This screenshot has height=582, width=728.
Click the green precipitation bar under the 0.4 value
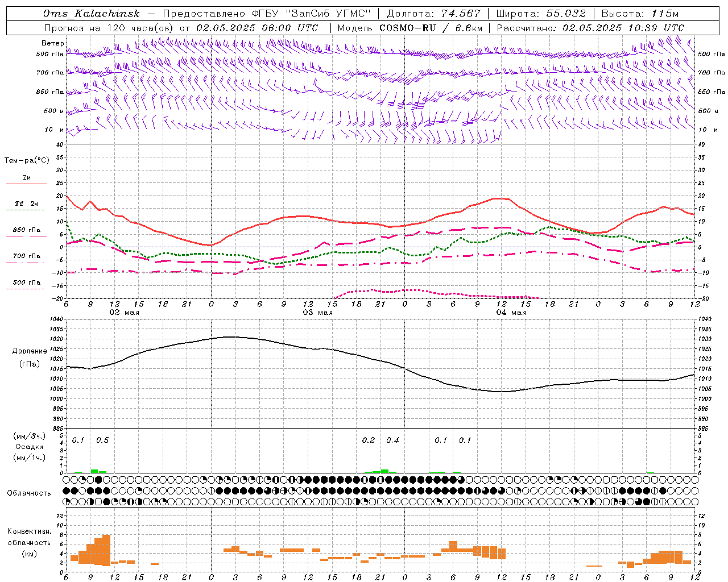(x=384, y=471)
